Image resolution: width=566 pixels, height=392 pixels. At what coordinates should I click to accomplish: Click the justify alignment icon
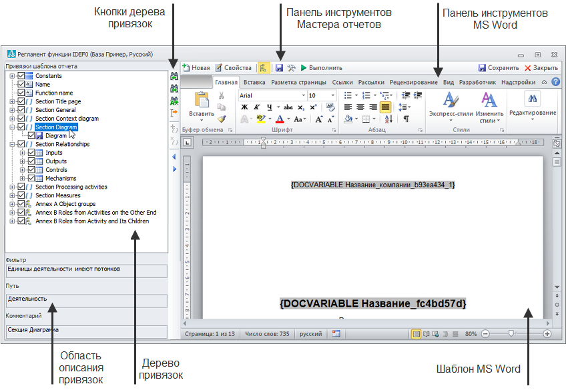[385, 107]
